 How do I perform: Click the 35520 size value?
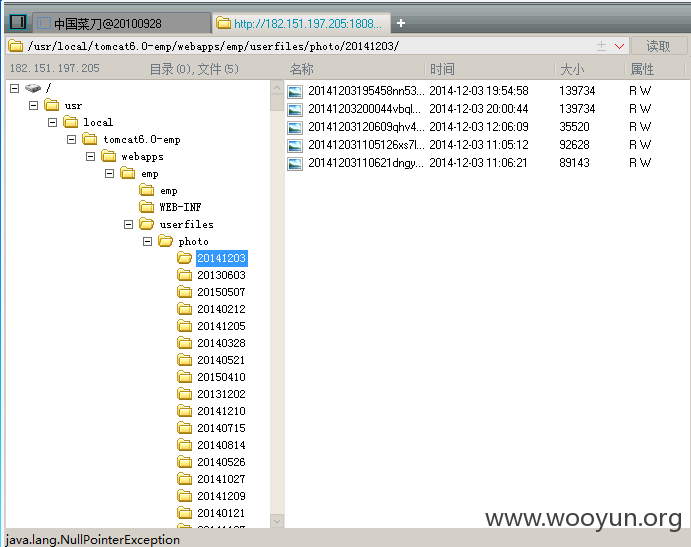574,127
